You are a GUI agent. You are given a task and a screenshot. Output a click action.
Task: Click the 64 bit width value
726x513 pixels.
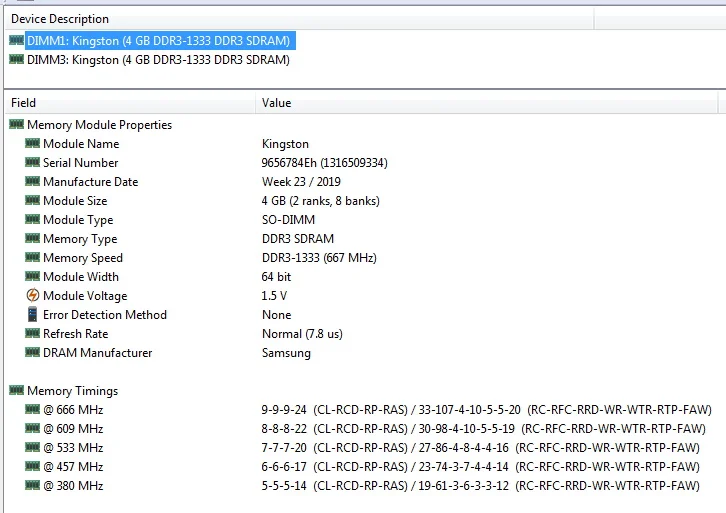pos(276,277)
